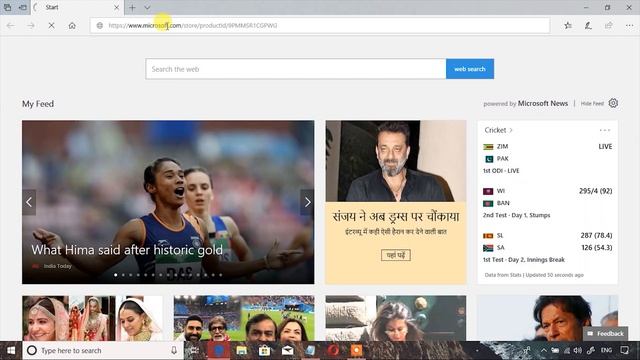The image size is (640, 360).
Task: Show hidden system tray icons
Action: (x=544, y=350)
